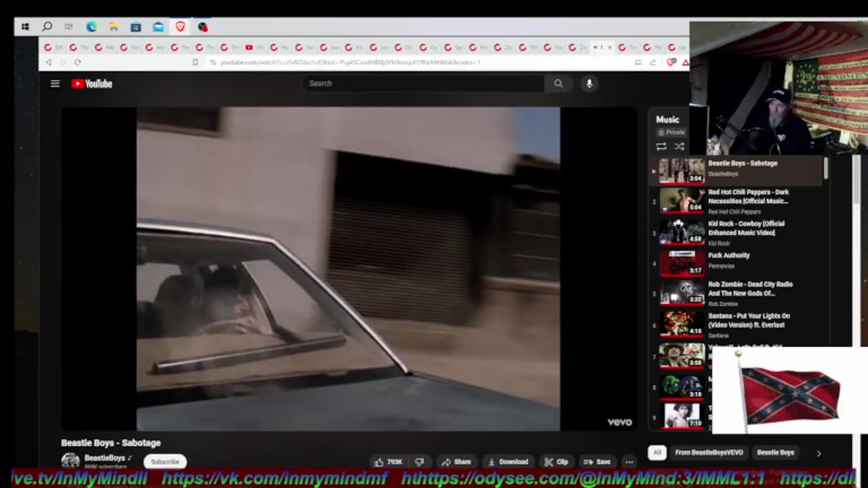
Task: Create a Clip of the video
Action: coord(556,462)
